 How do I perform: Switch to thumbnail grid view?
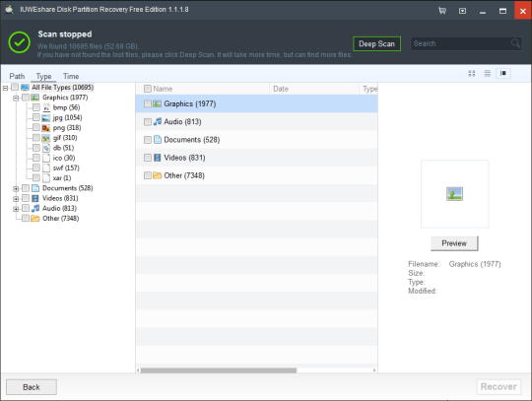(x=472, y=73)
